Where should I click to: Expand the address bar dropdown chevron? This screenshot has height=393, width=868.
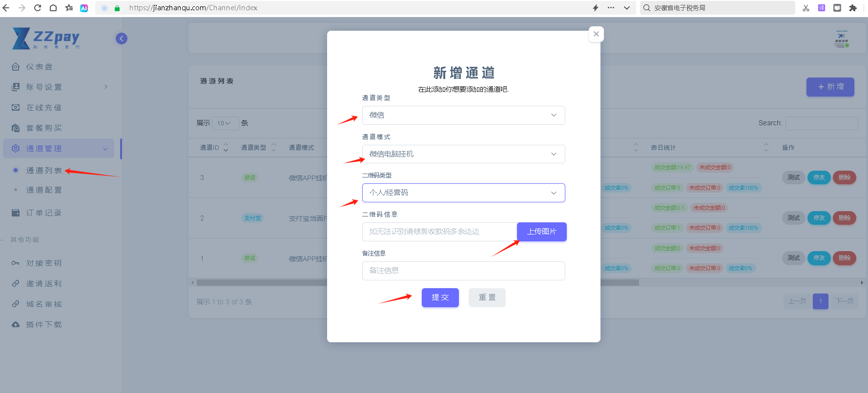[x=627, y=8]
